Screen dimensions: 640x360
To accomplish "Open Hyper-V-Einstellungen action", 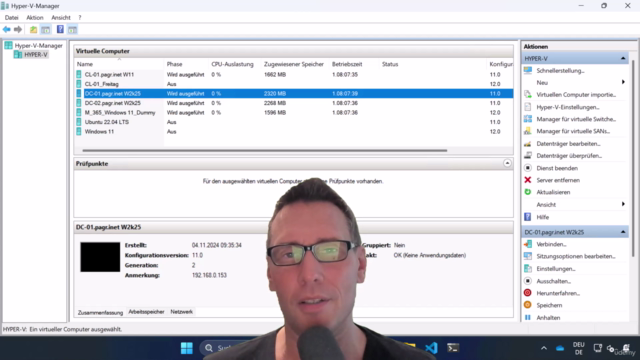I will 568,107.
